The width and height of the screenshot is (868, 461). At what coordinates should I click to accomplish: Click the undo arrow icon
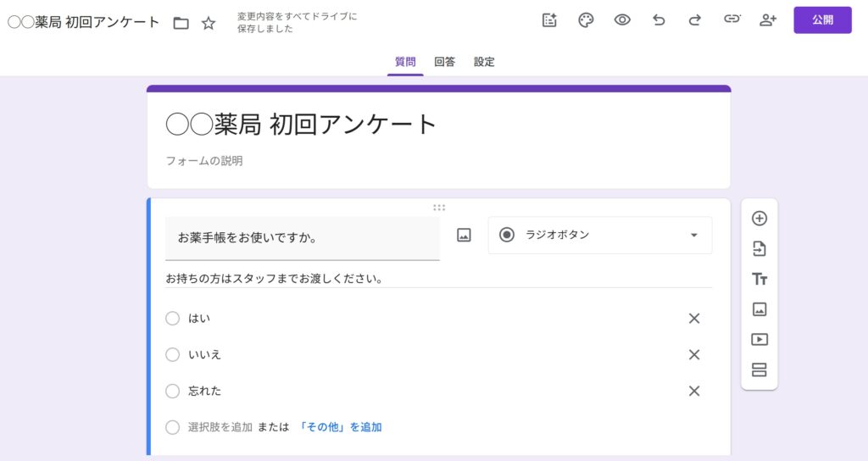point(659,20)
